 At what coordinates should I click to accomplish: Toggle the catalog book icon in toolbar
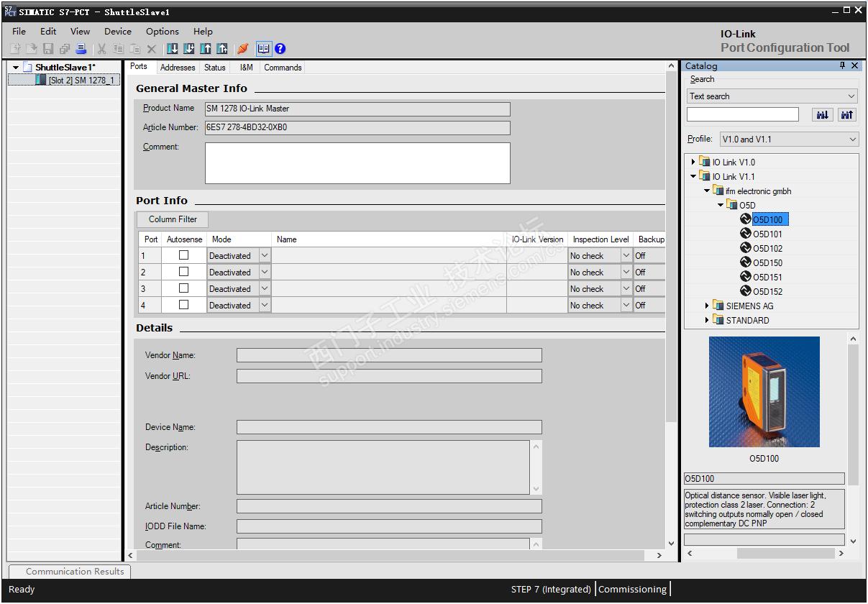(263, 49)
